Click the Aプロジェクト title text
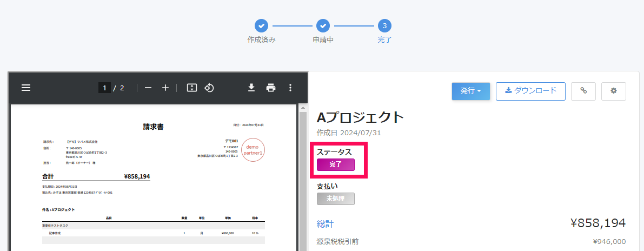644x251 pixels. [x=361, y=118]
